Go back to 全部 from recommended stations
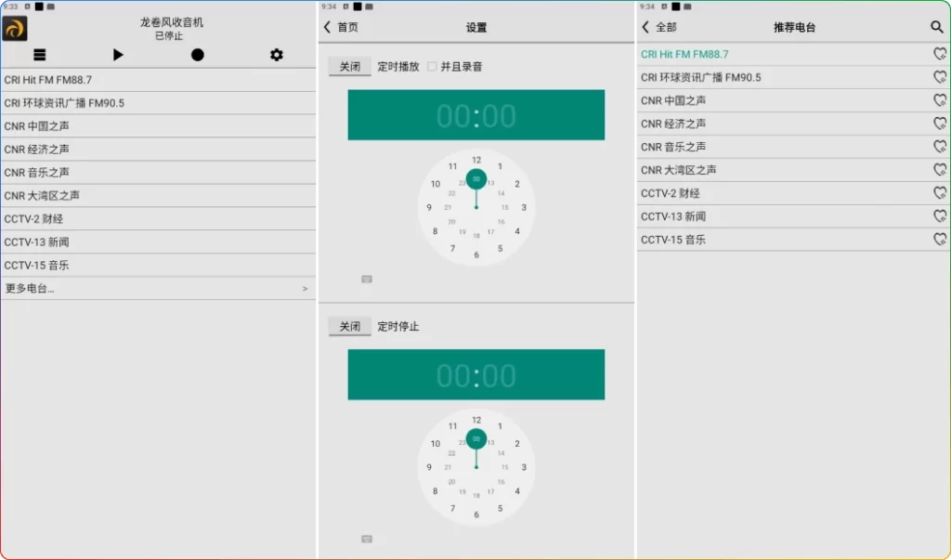This screenshot has width=951, height=560. (x=659, y=27)
